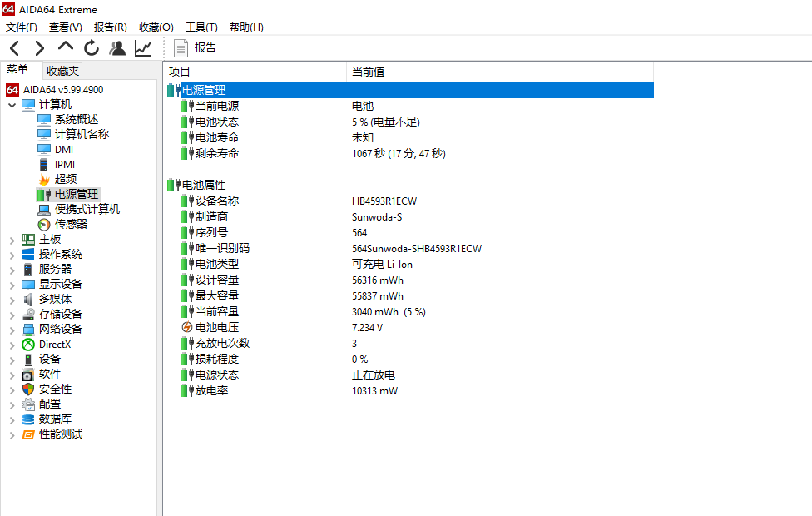
Task: Collapse the 计算机 tree node
Action: click(12, 105)
